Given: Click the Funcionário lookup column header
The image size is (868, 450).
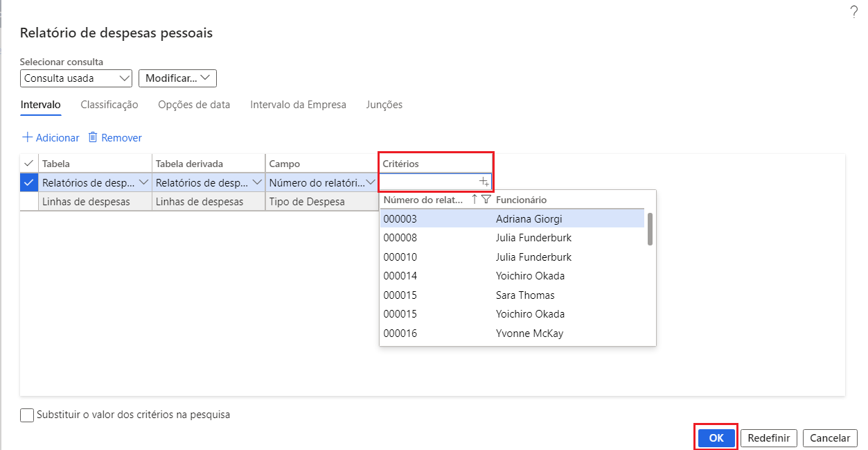Looking at the screenshot, I should point(522,200).
